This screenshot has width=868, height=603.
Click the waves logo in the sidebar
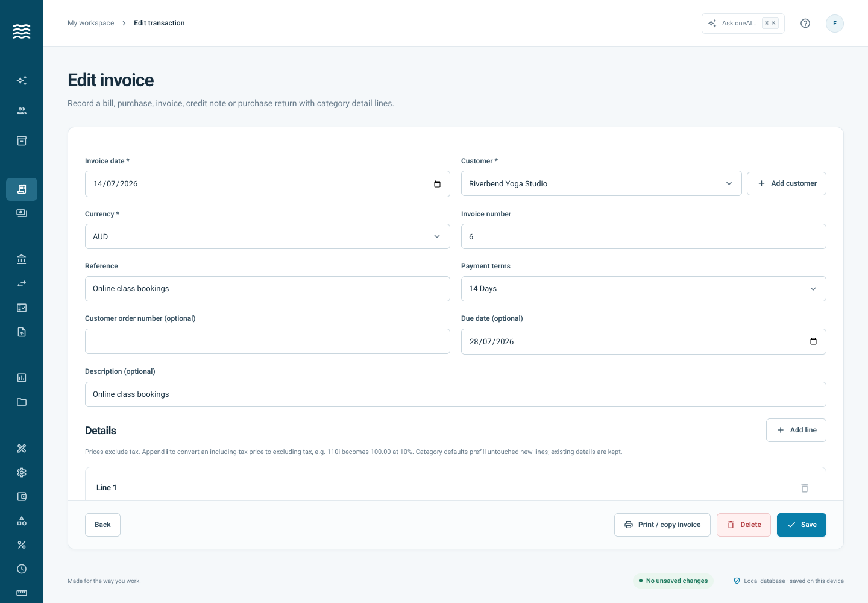(22, 31)
